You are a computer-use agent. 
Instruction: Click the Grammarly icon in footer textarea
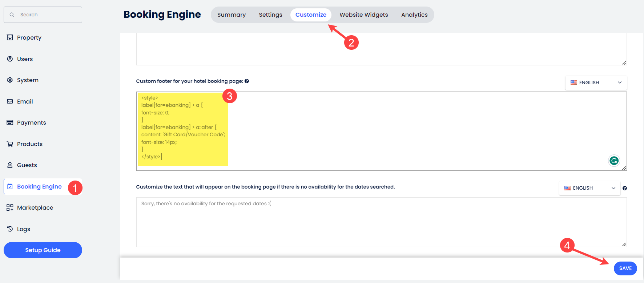pos(614,161)
